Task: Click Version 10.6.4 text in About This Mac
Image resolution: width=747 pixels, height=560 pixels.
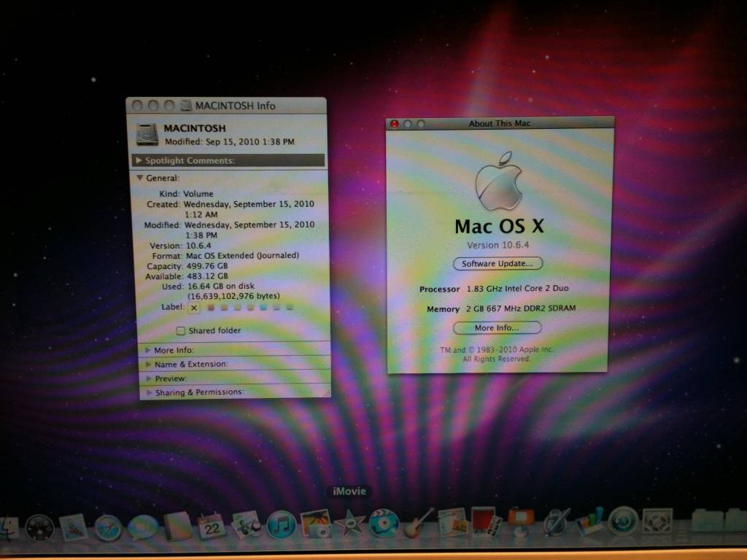Action: [x=498, y=245]
